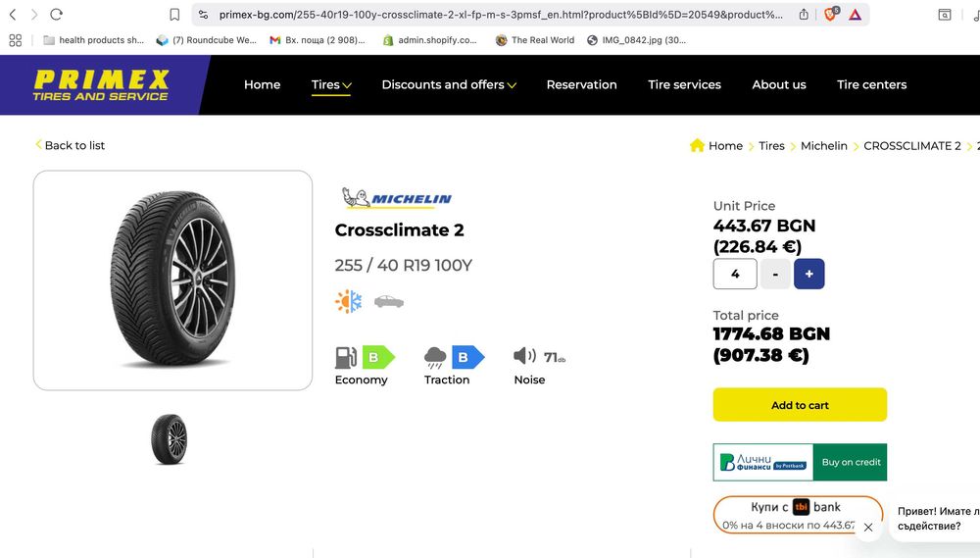Click the Michelin brand logo
This screenshot has width=980, height=558.
[397, 198]
